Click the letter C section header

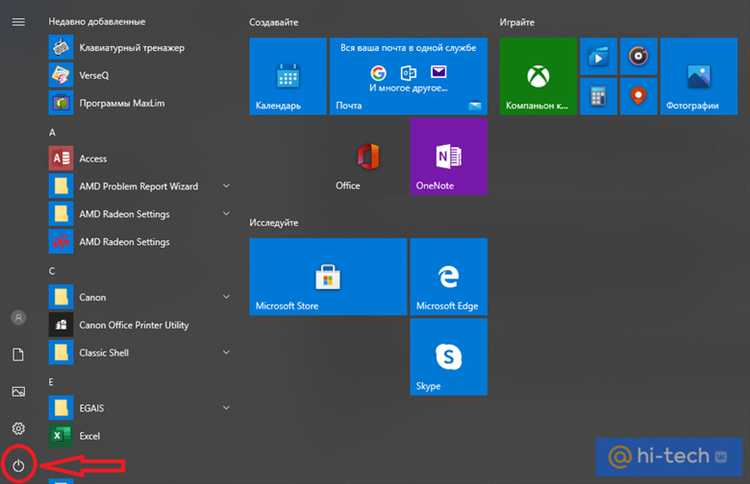pos(52,271)
